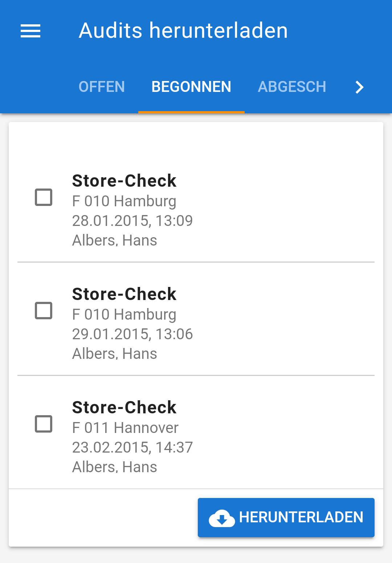The image size is (392, 563).
Task: Switch to the OFFEN tab
Action: (102, 87)
